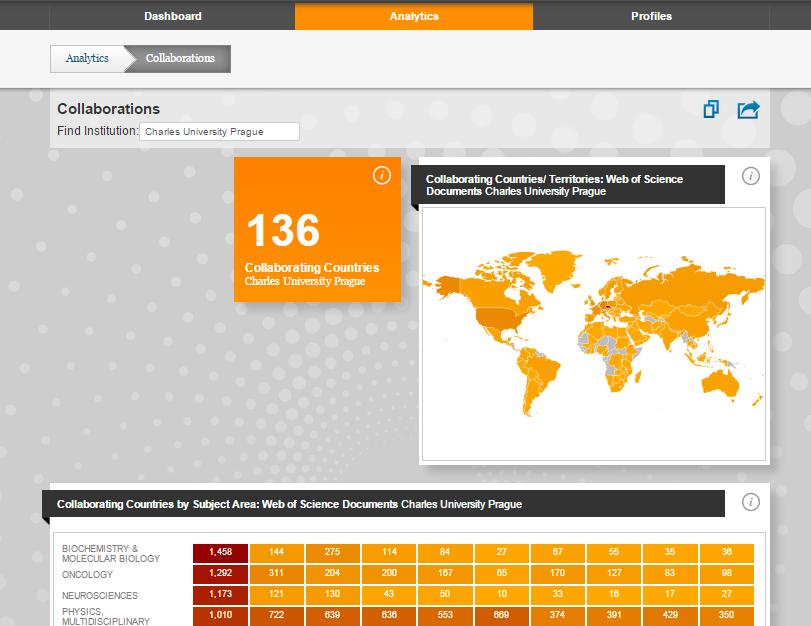Click the Oncology row label

[87, 575]
